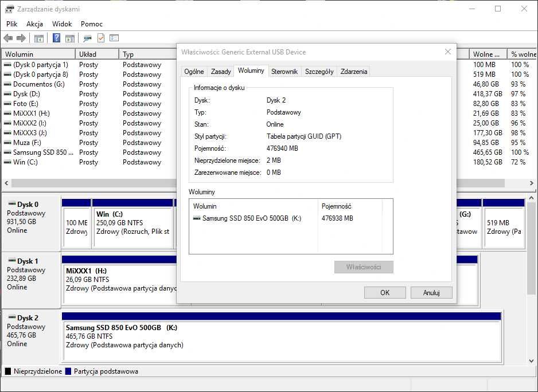Click the horizontal scrollbar left arrow
The height and width of the screenshot is (392, 538).
pos(6,183)
